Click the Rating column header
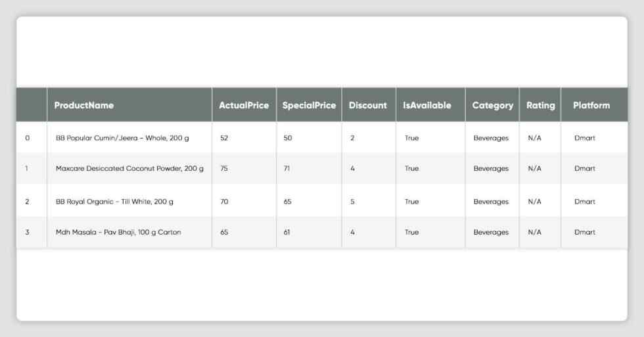Screen dimensions: 644x337 coord(540,106)
